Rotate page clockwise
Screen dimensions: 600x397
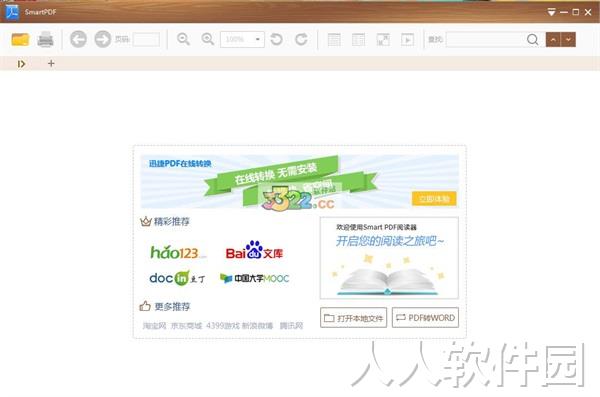coord(301,39)
